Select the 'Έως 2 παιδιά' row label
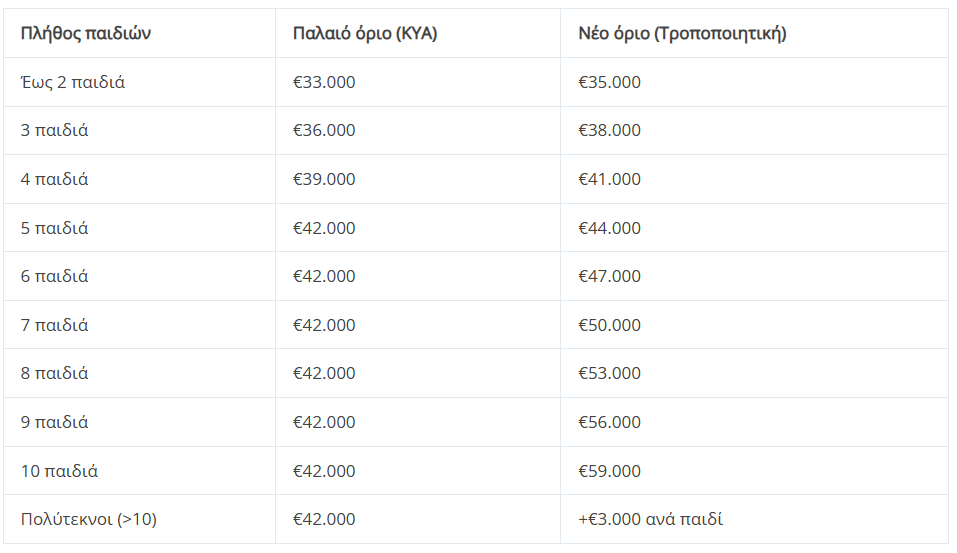 pyautogui.click(x=73, y=82)
